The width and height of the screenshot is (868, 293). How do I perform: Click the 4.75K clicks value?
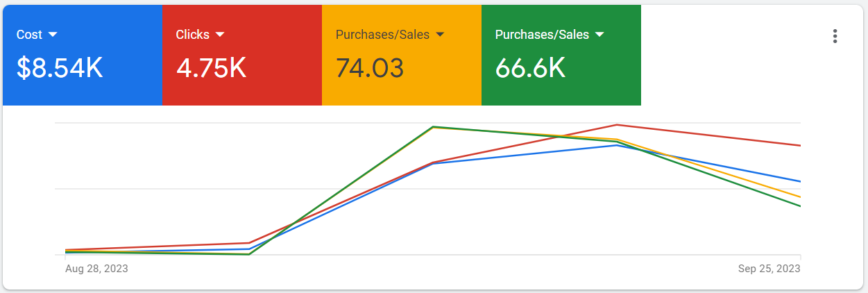coord(211,68)
